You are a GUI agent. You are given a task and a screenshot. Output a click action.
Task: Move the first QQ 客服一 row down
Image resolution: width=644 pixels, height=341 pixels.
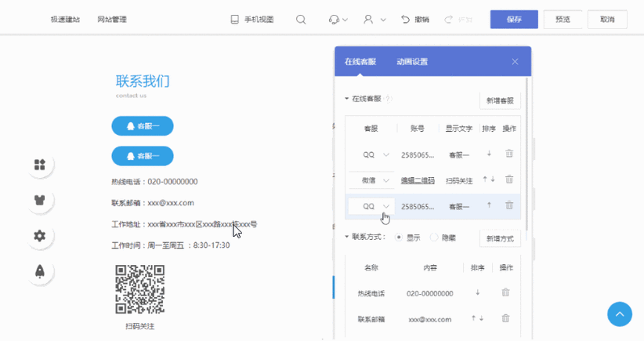click(489, 154)
